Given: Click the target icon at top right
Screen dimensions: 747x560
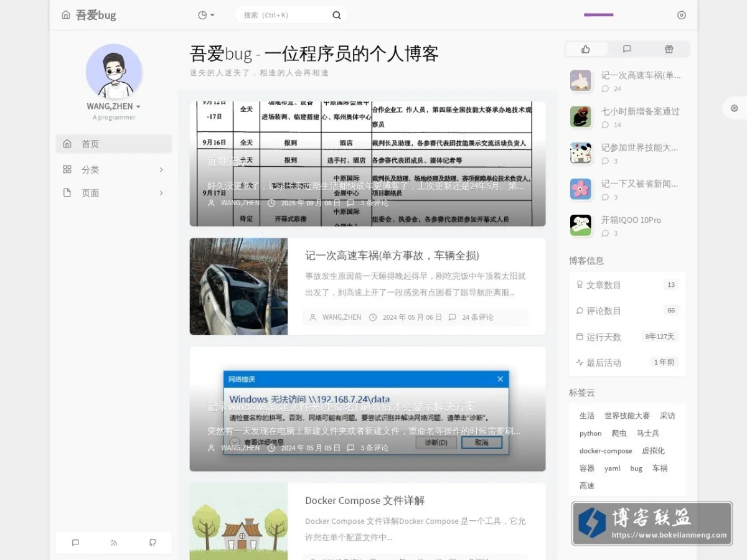Looking at the screenshot, I should coord(682,15).
